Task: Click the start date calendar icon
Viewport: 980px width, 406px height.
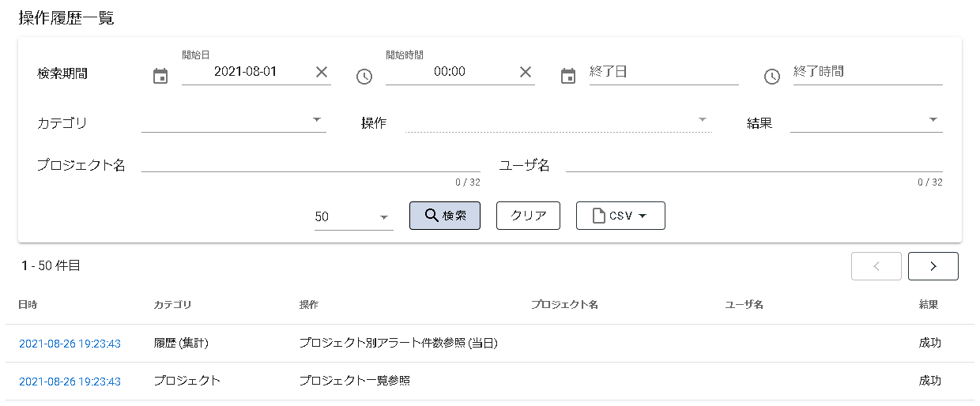Action: 160,77
